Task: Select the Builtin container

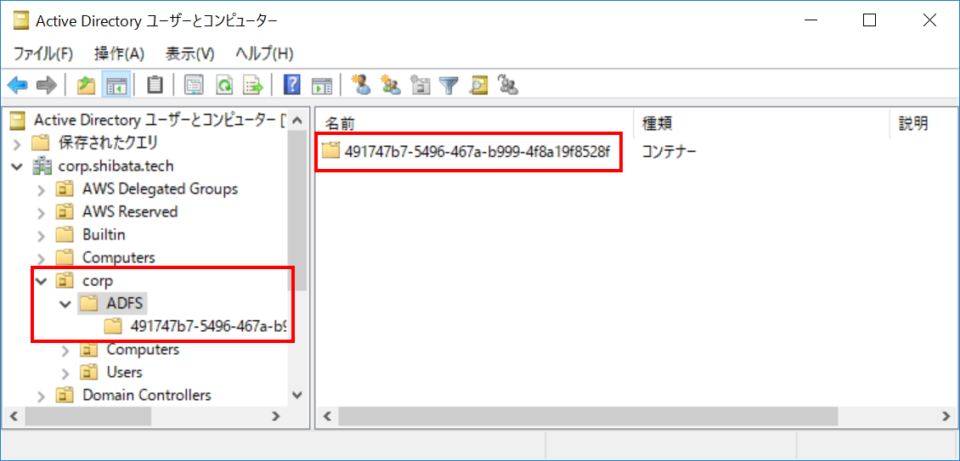Action: click(x=103, y=234)
